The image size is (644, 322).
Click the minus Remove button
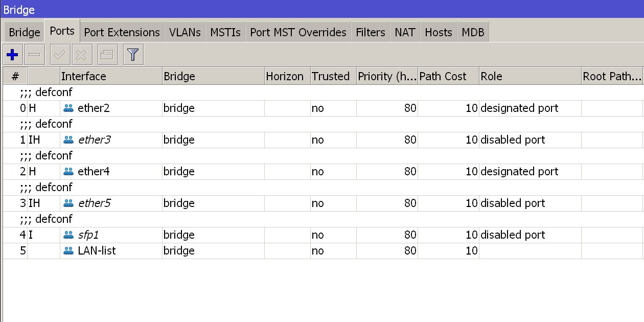pos(35,55)
